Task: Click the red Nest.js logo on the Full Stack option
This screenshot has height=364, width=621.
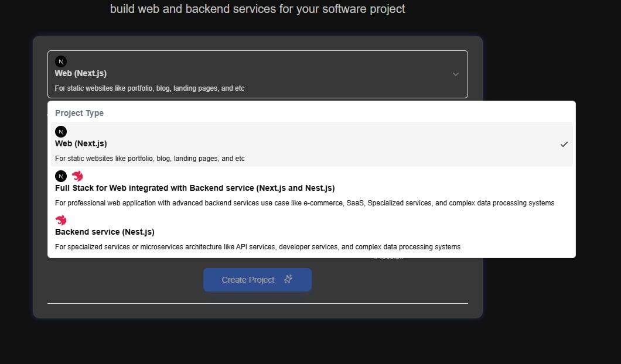Action: pyautogui.click(x=77, y=176)
